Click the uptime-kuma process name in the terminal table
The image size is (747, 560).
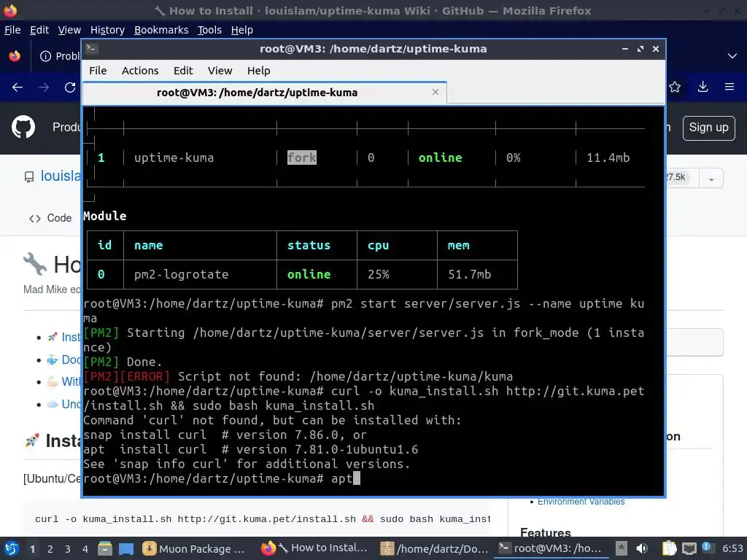(174, 157)
